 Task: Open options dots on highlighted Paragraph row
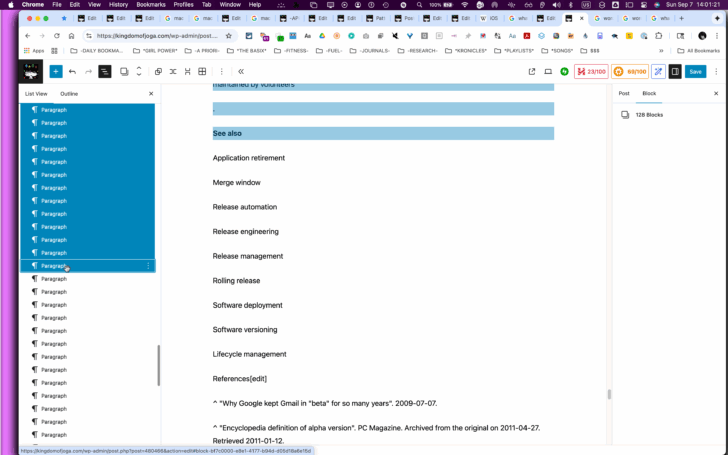pyautogui.click(x=148, y=266)
